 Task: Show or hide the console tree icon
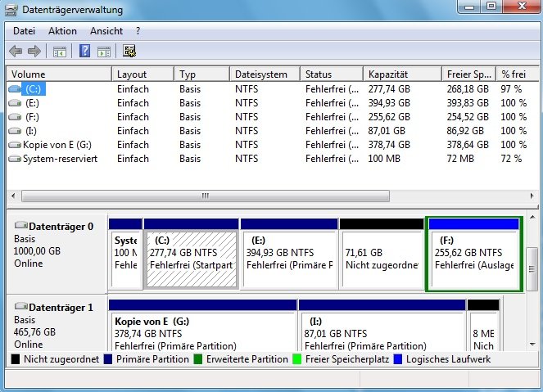tap(60, 52)
